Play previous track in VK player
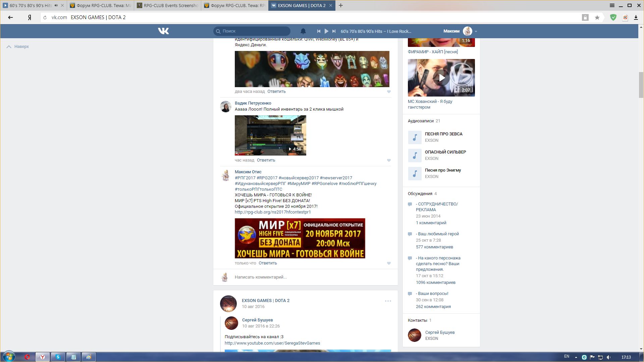This screenshot has width=644, height=362. pos(319,31)
